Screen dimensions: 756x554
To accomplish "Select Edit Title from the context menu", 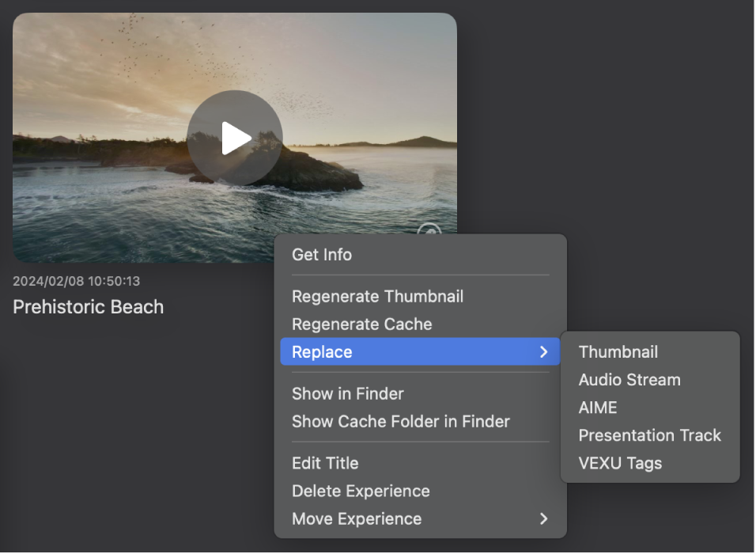I will tap(325, 462).
